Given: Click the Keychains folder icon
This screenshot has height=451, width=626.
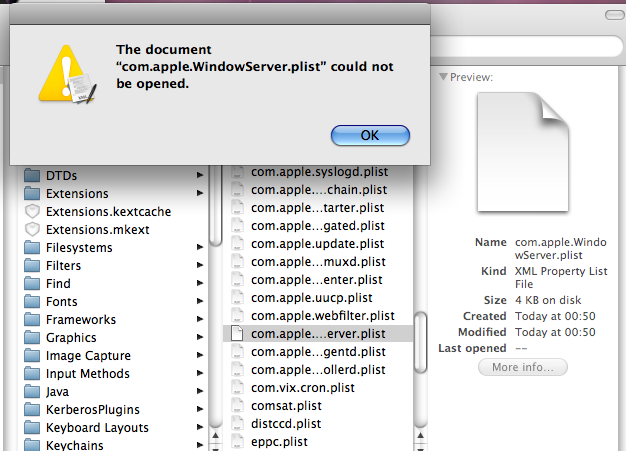Looking at the screenshot, I should pos(32,445).
